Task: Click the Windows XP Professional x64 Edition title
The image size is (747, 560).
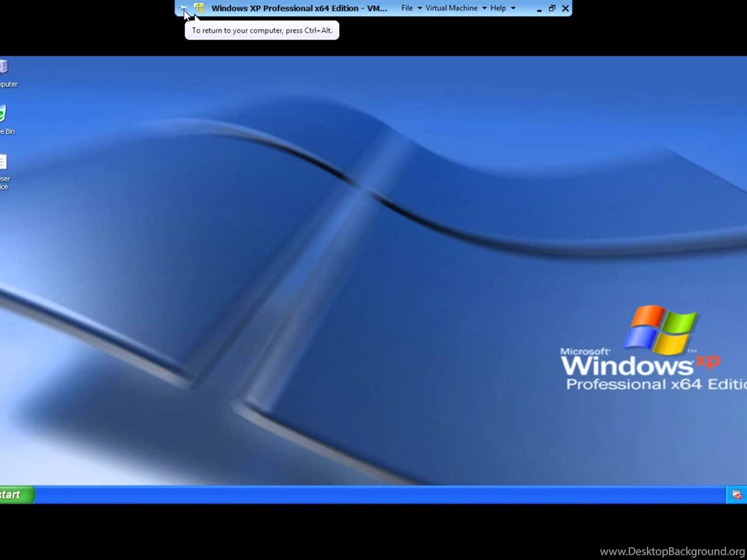Action: tap(299, 8)
